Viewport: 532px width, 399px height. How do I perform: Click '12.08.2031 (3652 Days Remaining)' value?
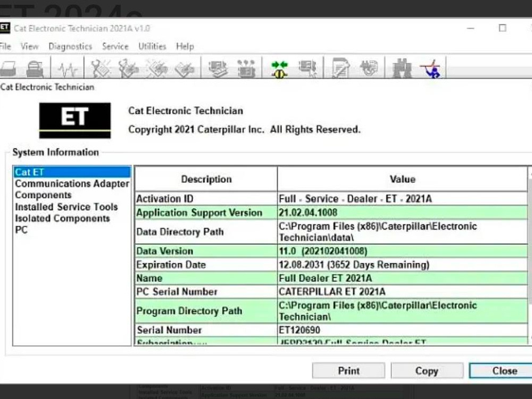(x=402, y=264)
